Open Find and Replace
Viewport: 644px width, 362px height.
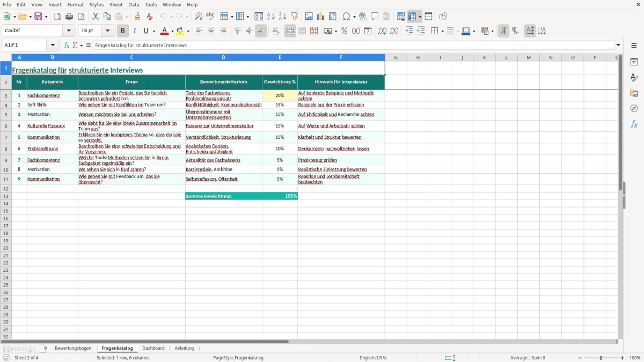pos(199,17)
